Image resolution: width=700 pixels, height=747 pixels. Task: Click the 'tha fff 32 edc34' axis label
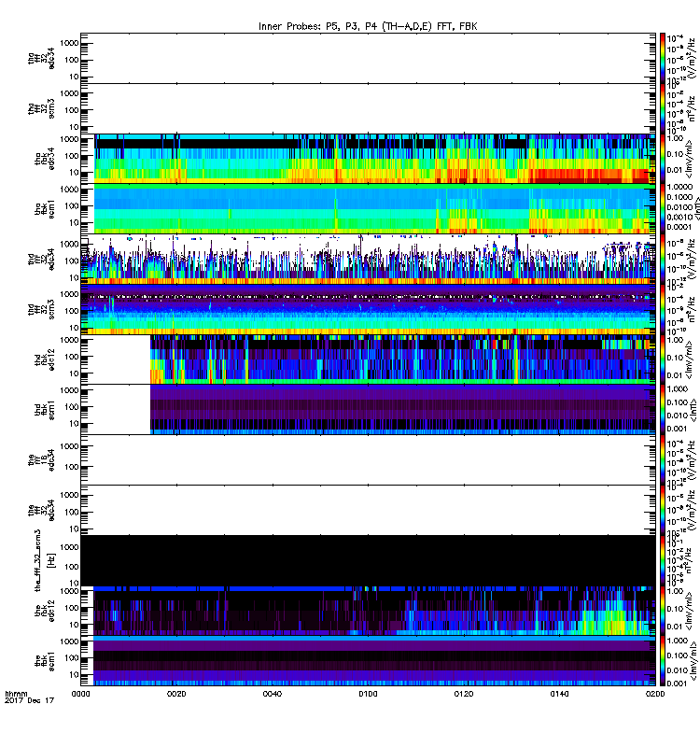pyautogui.click(x=41, y=58)
